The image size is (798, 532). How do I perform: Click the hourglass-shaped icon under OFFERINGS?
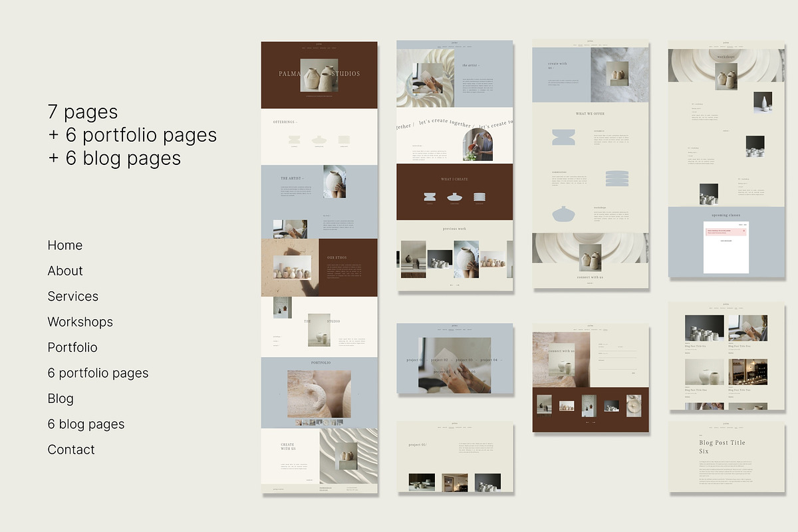point(294,140)
